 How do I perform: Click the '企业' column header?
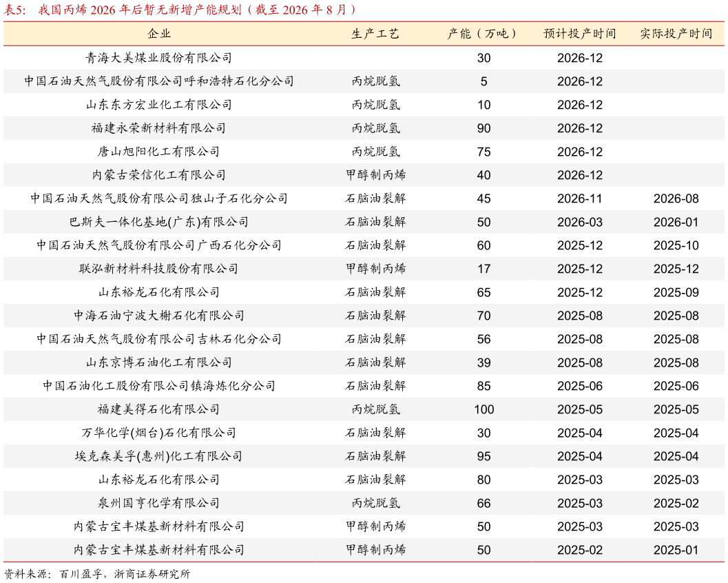(159, 34)
